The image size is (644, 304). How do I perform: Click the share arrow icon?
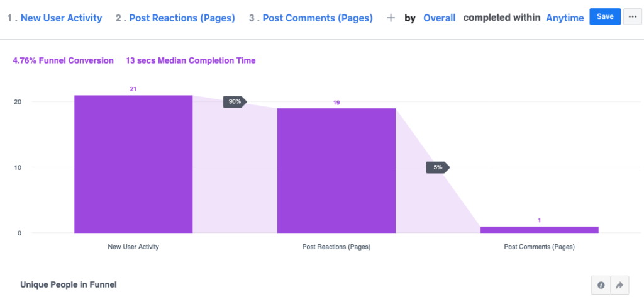coord(619,285)
